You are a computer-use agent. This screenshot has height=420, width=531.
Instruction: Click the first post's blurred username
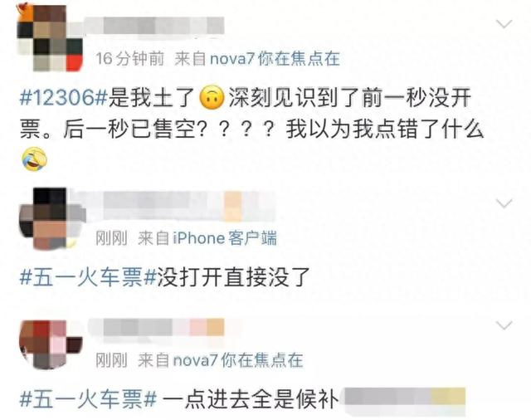point(154,25)
